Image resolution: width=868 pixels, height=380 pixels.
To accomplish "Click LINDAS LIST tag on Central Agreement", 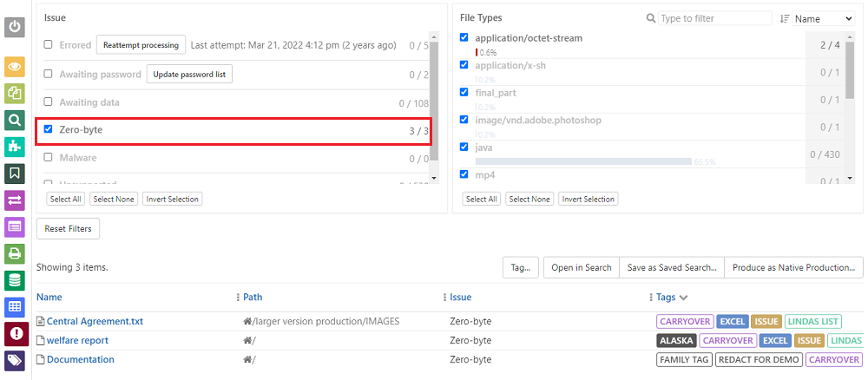I will pos(812,321).
